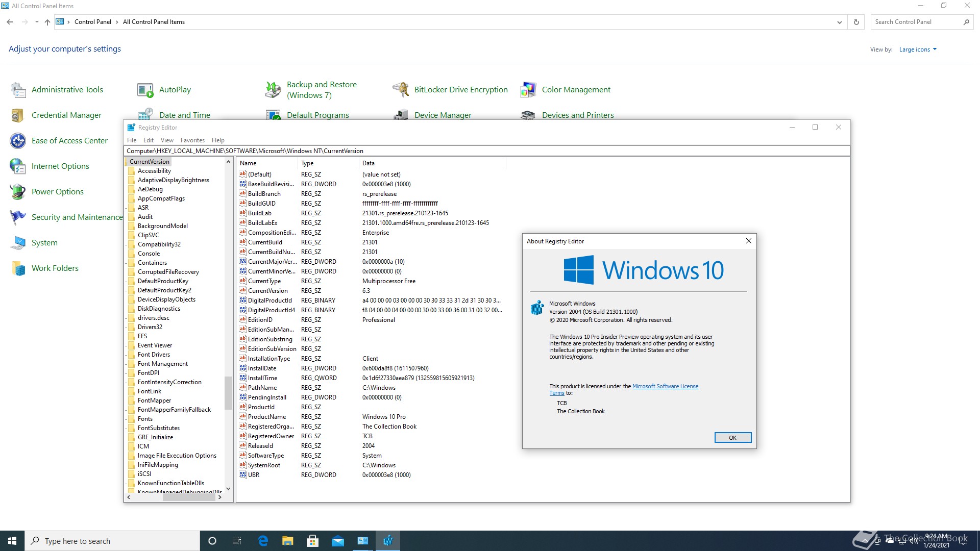Open the Edit menu in Registry Editor

coord(149,140)
